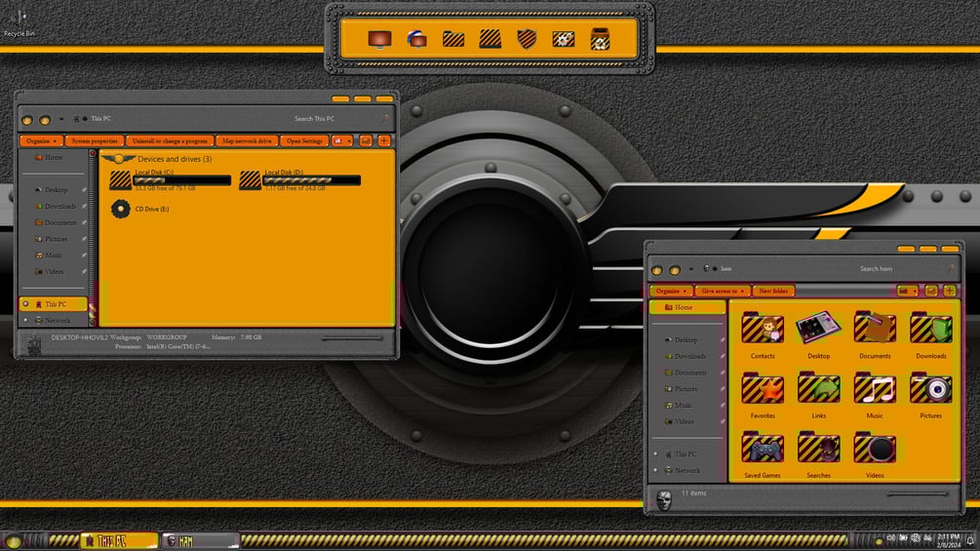The height and width of the screenshot is (551, 980).
Task: Click System properties in the toolbar
Action: tap(95, 140)
